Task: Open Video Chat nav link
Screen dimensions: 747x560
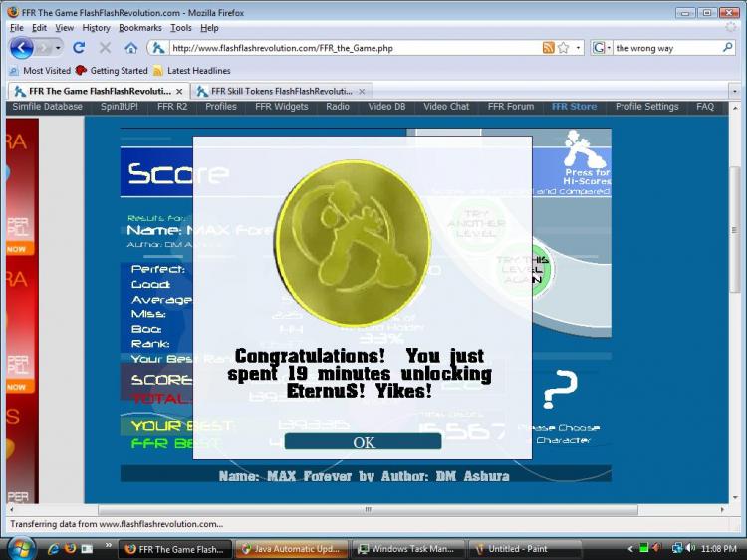Action: tap(446, 107)
